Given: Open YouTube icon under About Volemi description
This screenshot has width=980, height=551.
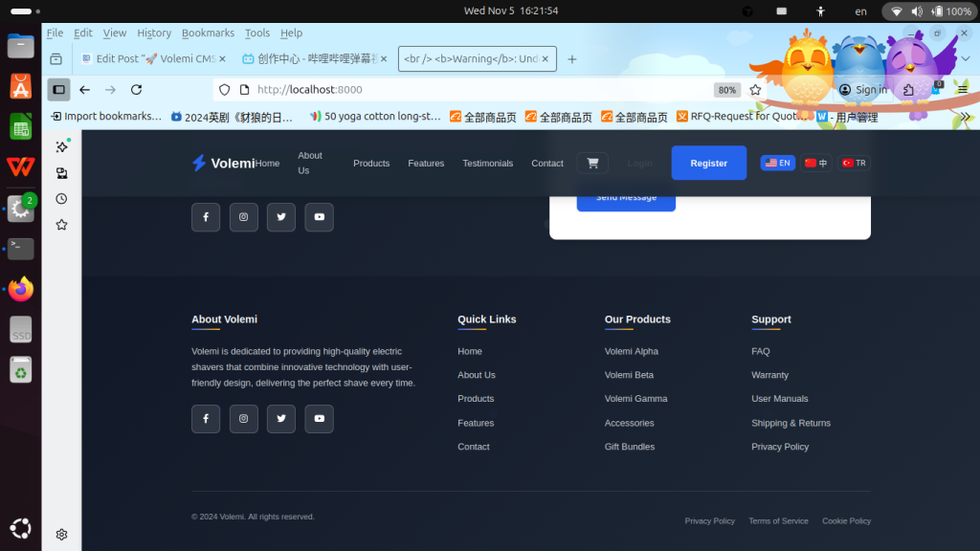Looking at the screenshot, I should pyautogui.click(x=319, y=419).
